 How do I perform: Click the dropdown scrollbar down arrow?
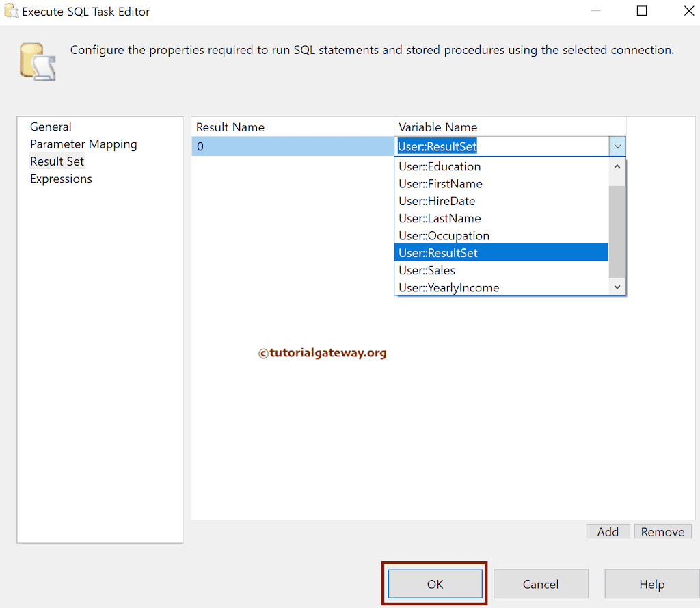click(x=617, y=287)
